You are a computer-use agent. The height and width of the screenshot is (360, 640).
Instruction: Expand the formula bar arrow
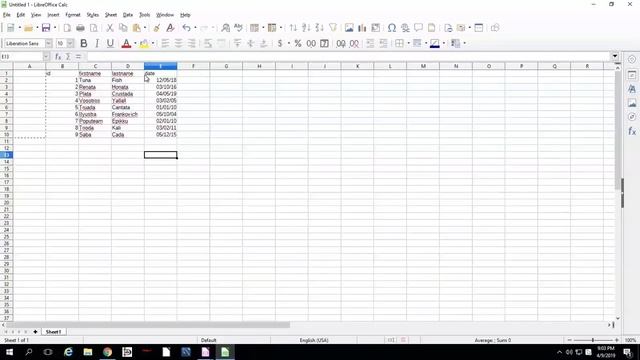pos(615,56)
